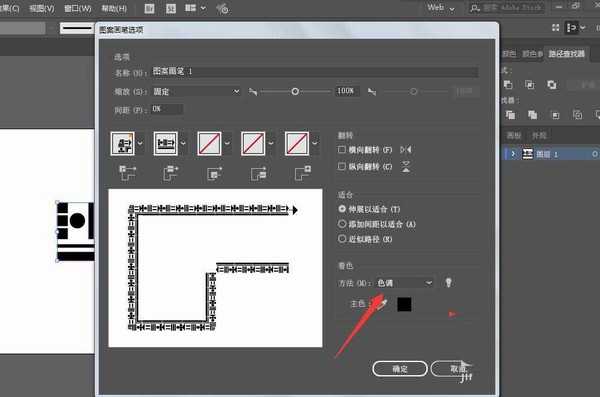Expand the 图层 1 layer entry
This screenshot has height=397, width=600.
click(513, 154)
